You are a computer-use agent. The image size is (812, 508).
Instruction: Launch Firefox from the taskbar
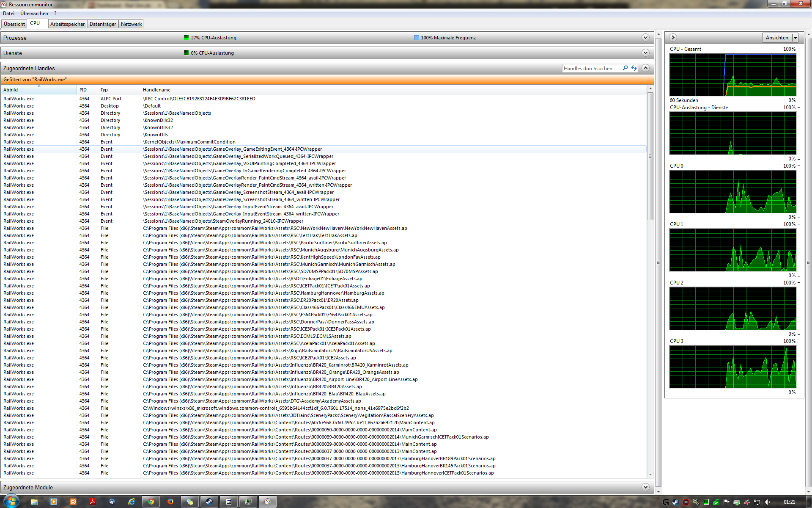click(170, 502)
